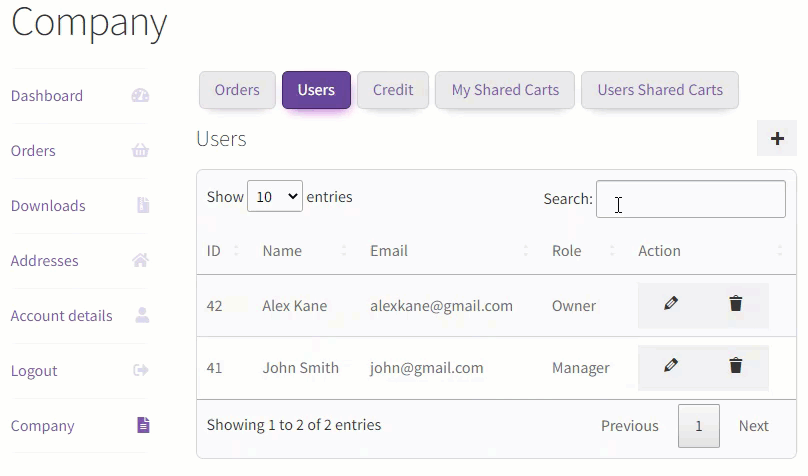Open the Show entries count dropdown

pyautogui.click(x=275, y=196)
